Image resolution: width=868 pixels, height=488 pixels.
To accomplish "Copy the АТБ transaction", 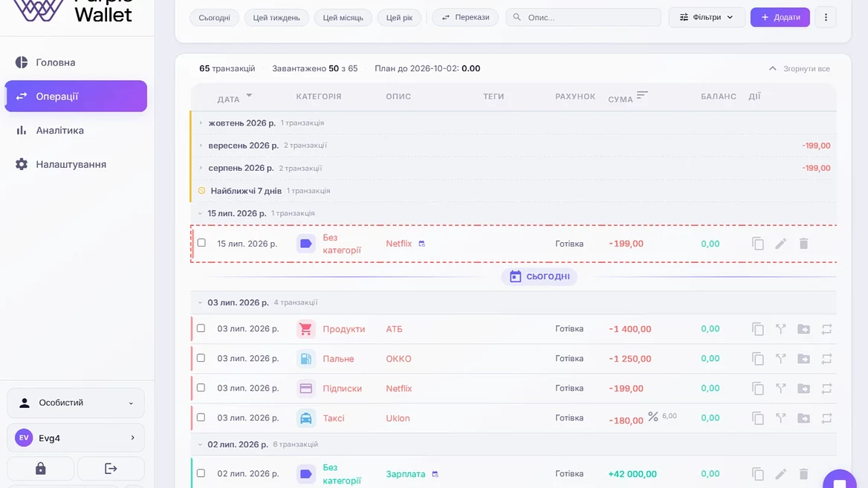I will click(758, 329).
